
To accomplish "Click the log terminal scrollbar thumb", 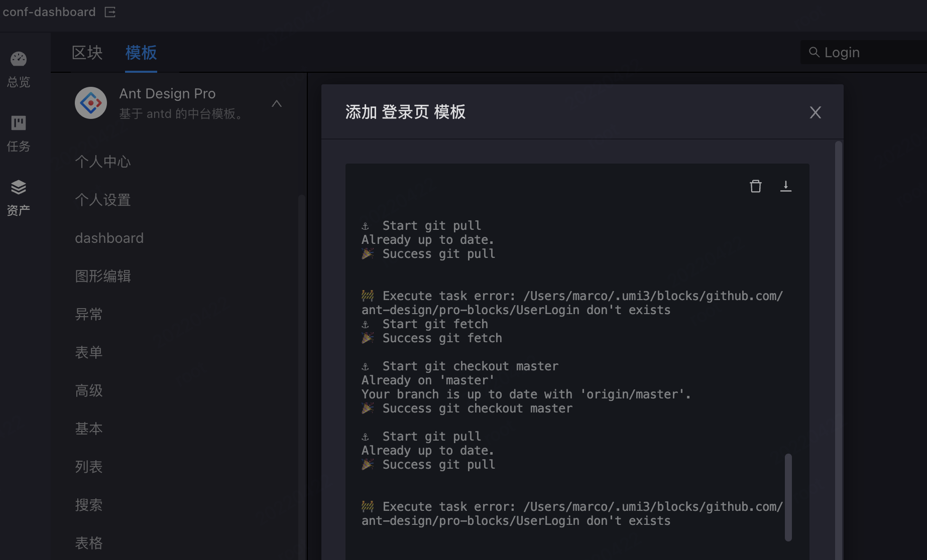I will tap(788, 497).
